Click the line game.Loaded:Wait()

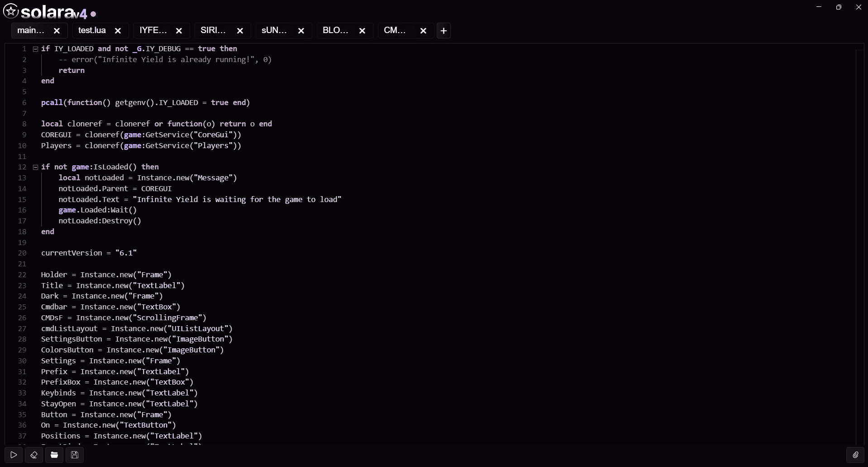(x=97, y=210)
